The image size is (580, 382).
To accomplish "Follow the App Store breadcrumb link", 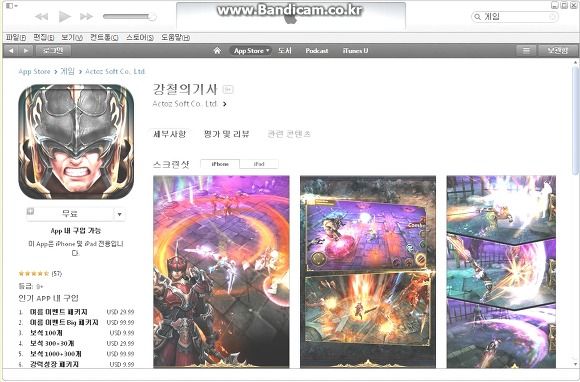I will pyautogui.click(x=34, y=71).
